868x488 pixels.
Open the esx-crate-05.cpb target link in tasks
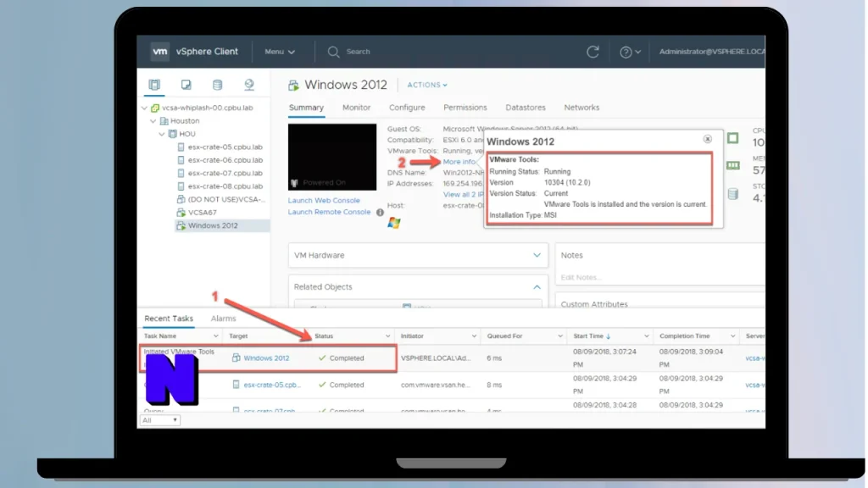tap(272, 385)
